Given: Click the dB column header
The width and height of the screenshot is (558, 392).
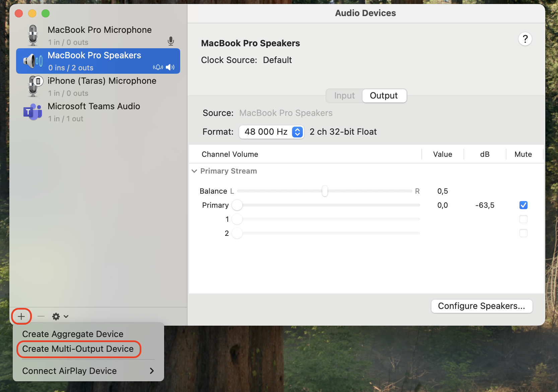Looking at the screenshot, I should coord(485,154).
